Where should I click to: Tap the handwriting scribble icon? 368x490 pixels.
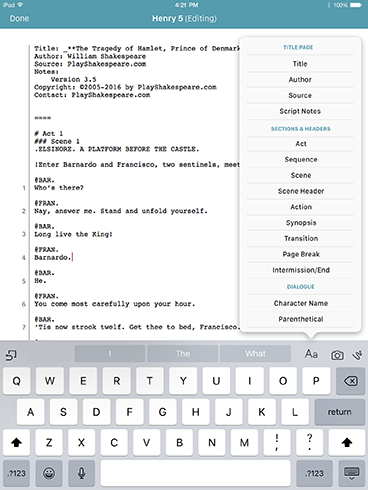[358, 355]
